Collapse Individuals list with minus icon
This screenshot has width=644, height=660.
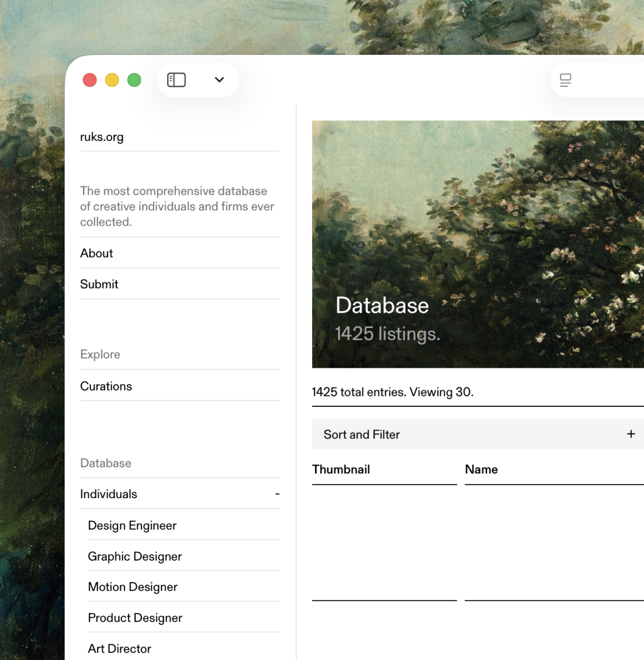277,494
